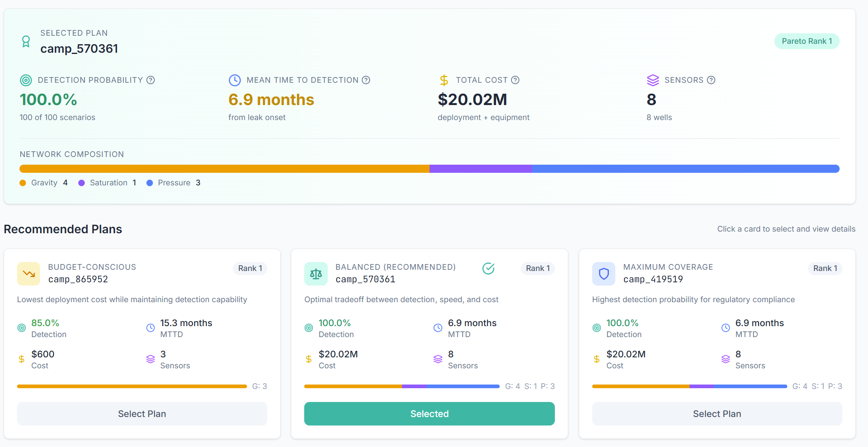
Task: Click the shield icon on Maximum Coverage card
Action: pos(604,274)
